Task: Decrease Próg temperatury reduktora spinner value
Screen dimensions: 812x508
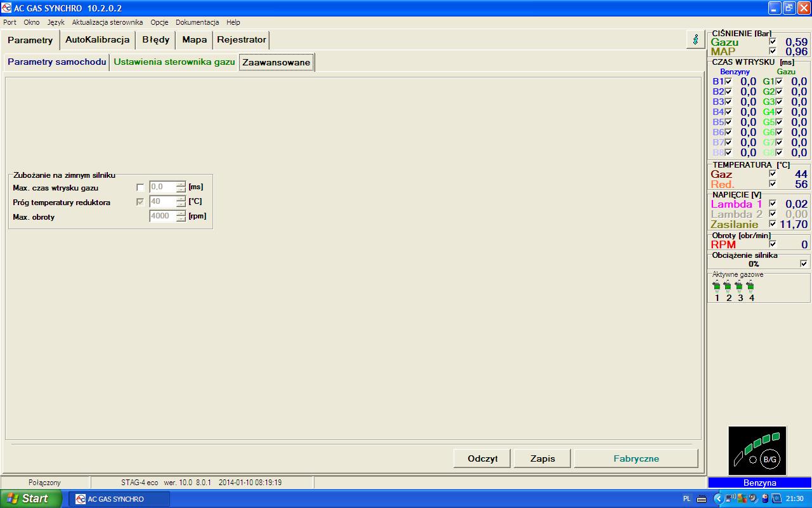Action: [x=181, y=204]
